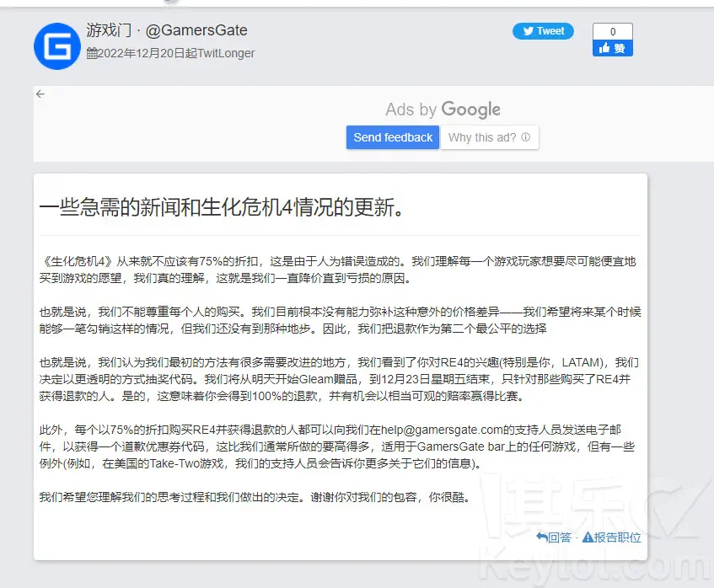This screenshot has width=714, height=588.
Task: Click the GamersGate blue G avatar
Action: 57,46
